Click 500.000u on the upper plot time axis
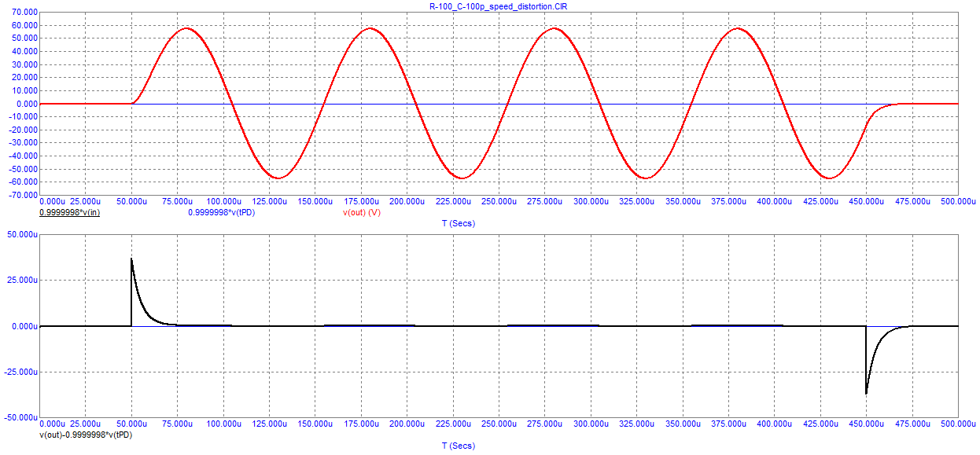The height and width of the screenshot is (455, 980). (x=958, y=202)
